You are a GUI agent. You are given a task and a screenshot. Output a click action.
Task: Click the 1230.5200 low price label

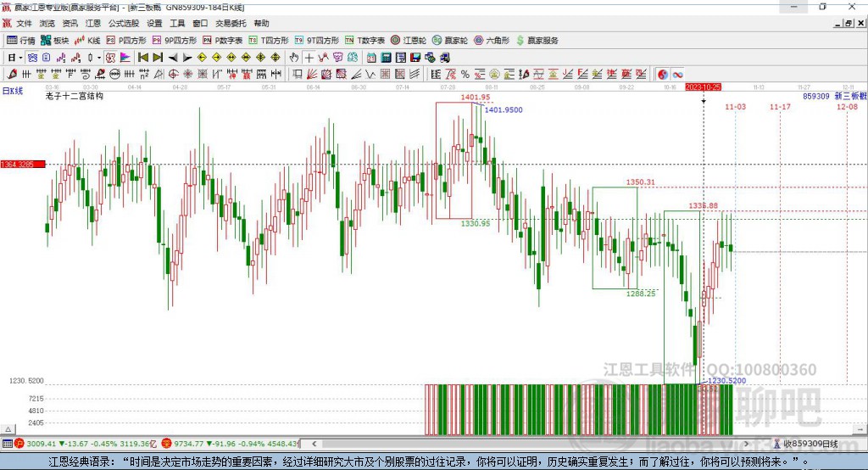click(x=726, y=381)
